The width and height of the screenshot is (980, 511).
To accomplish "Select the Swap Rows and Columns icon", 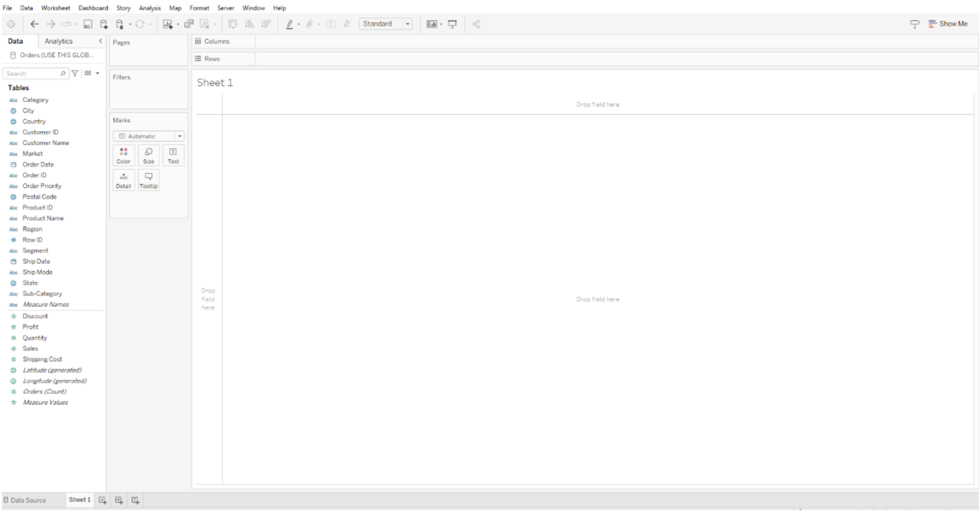I will coord(233,23).
